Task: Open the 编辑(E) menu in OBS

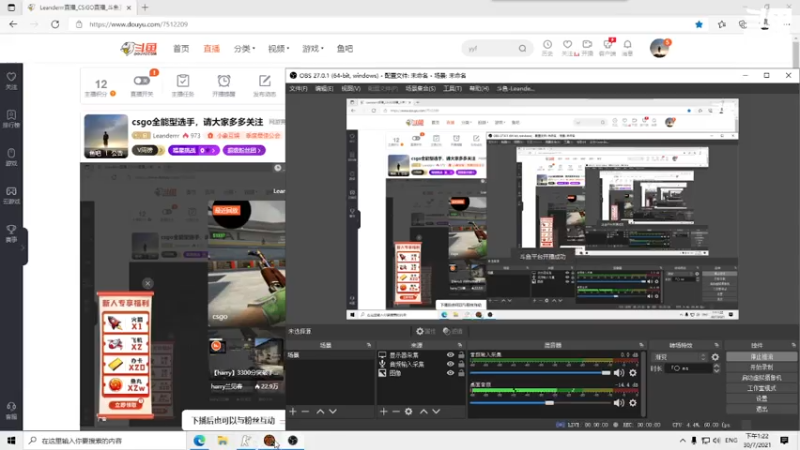Action: tap(324, 89)
